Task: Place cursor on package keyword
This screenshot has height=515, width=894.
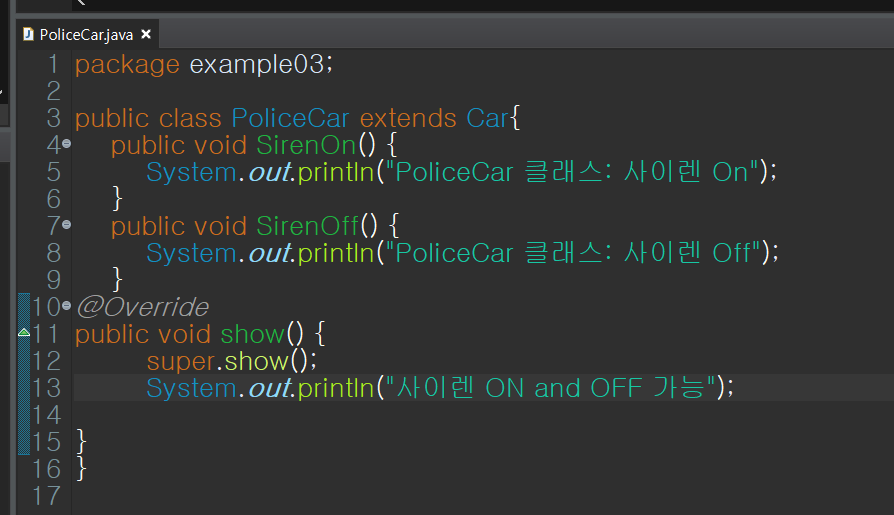Action: tap(127, 64)
